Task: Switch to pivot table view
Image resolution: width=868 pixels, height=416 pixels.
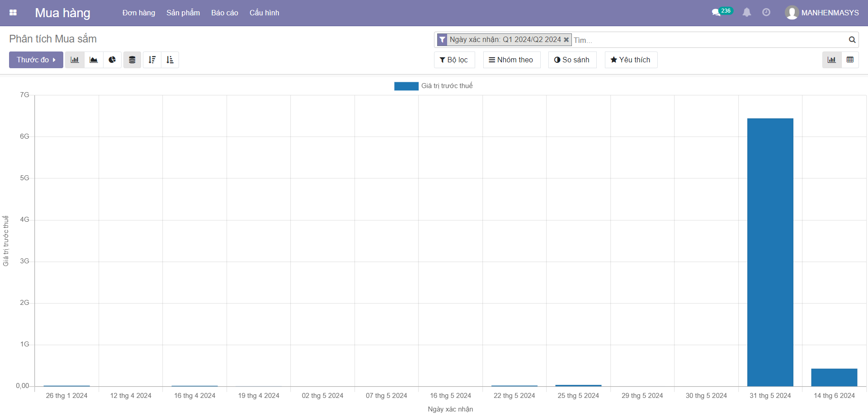Action: tap(850, 60)
